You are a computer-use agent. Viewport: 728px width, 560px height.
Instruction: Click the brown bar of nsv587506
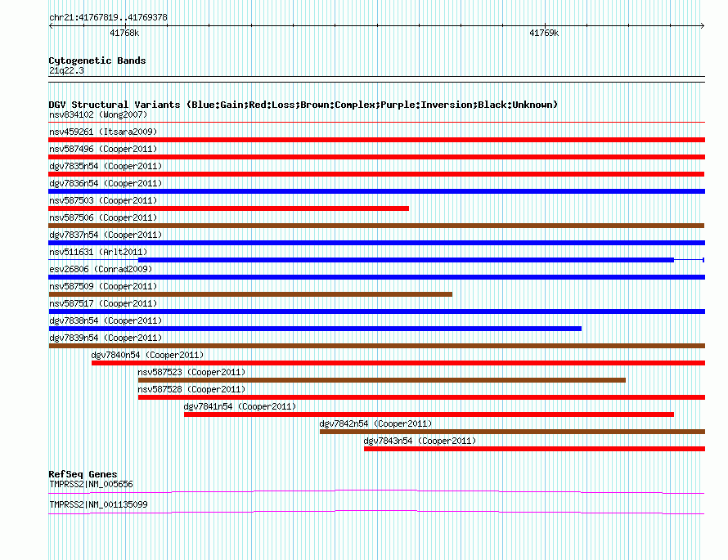point(376,226)
